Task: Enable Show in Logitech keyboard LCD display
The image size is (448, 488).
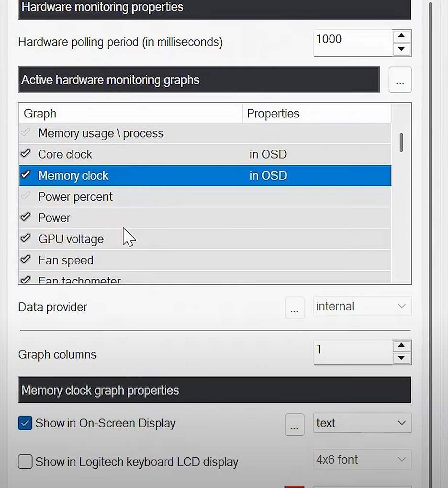Action: 24,462
